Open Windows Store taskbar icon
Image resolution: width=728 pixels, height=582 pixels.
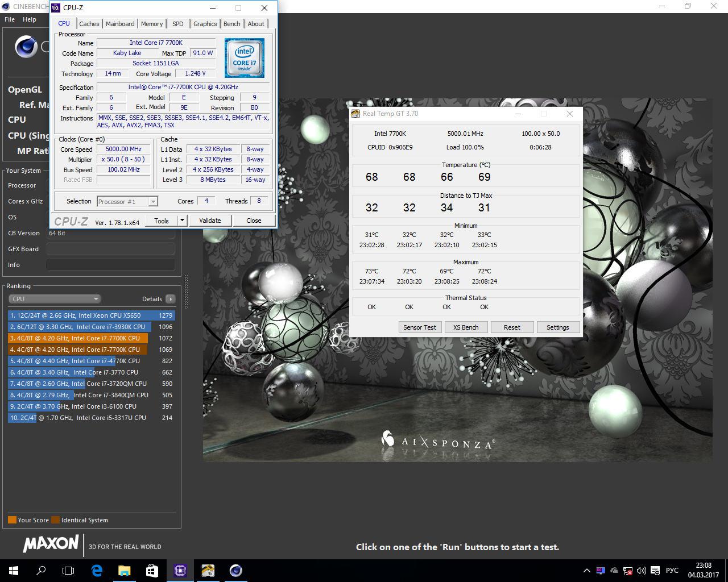[x=152, y=571]
